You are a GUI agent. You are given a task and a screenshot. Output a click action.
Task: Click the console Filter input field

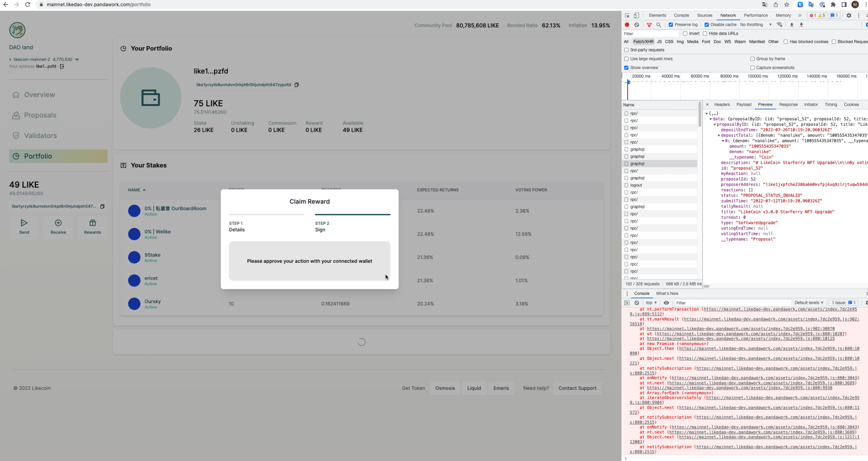coord(732,303)
